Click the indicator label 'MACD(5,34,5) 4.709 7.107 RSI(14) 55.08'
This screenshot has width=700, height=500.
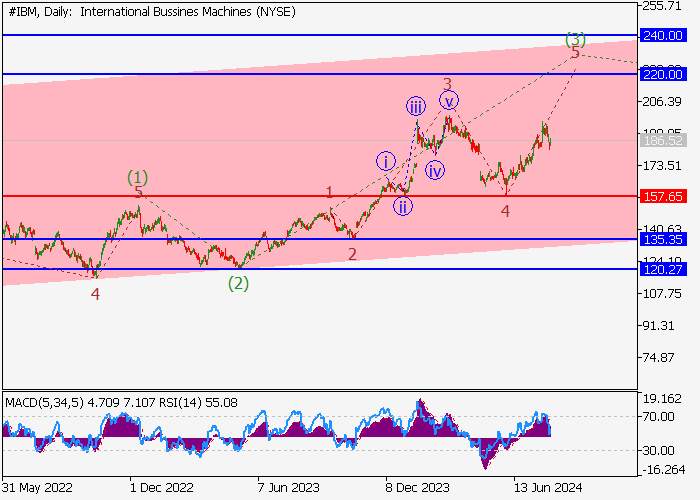(x=121, y=403)
